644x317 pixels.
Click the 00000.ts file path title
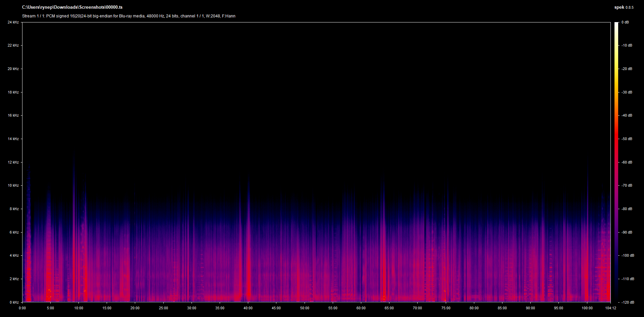point(72,7)
